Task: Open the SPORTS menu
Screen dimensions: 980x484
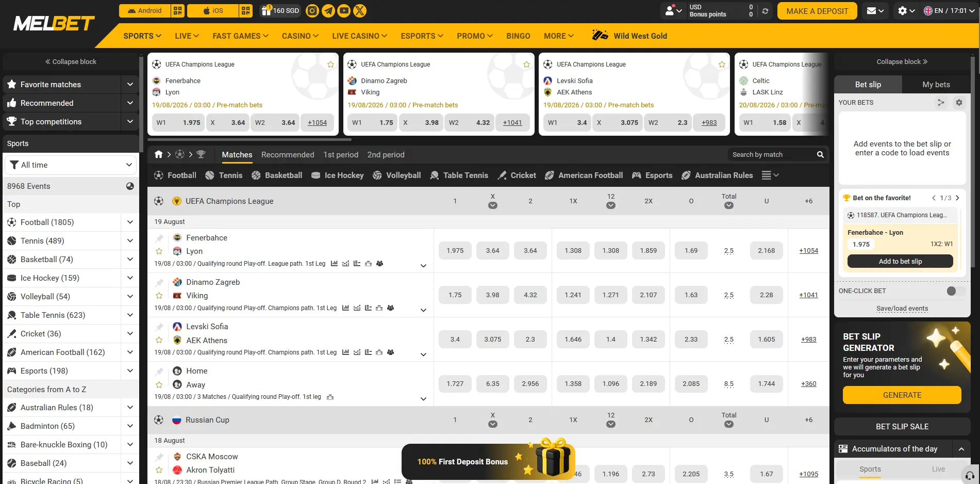Action: click(142, 36)
